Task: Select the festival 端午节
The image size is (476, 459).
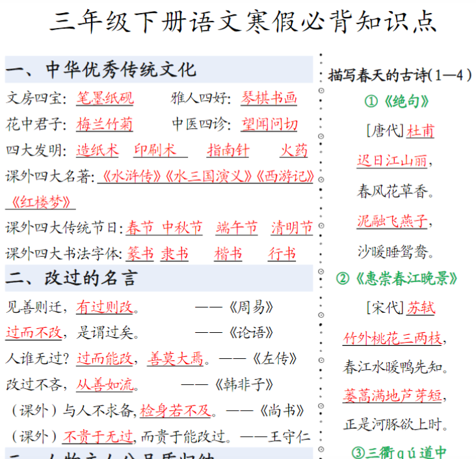Action: tap(237, 228)
